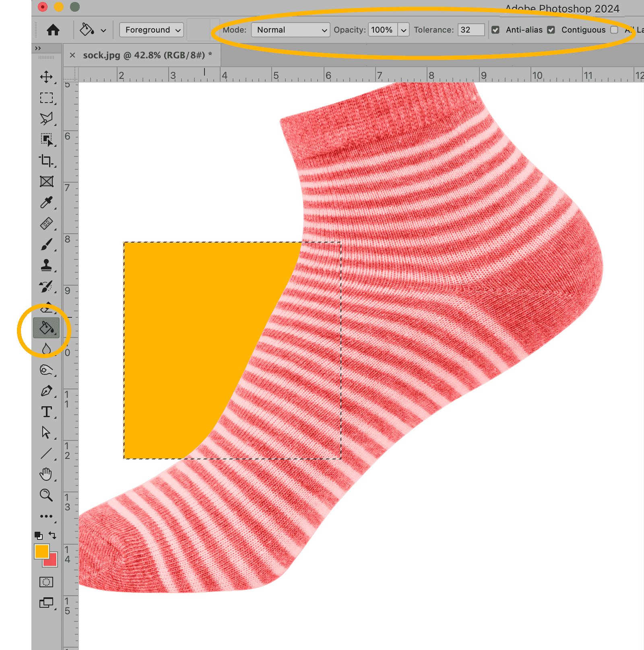Select the Paint Bucket tool
This screenshot has width=644, height=650.
[46, 328]
